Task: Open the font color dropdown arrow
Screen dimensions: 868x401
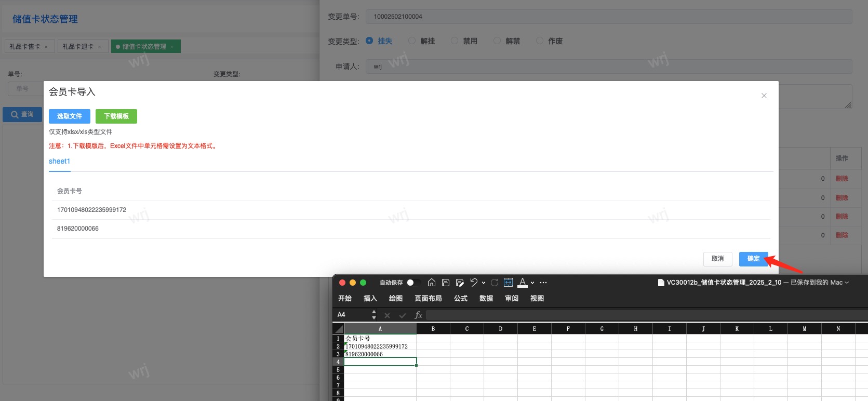Action: (x=532, y=283)
